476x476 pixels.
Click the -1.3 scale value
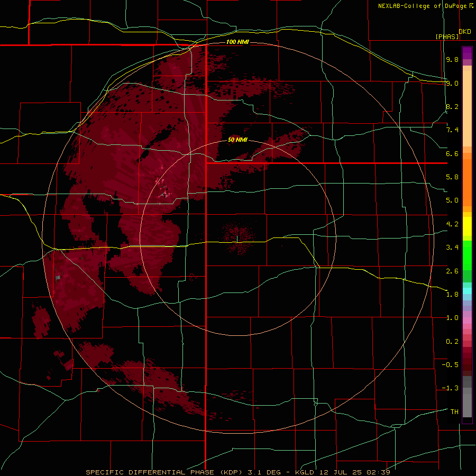tap(450, 388)
